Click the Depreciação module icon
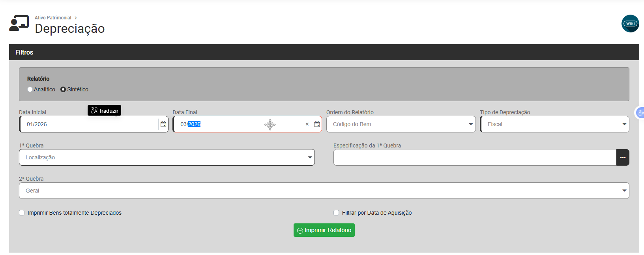The width and height of the screenshot is (644, 255). (x=19, y=23)
